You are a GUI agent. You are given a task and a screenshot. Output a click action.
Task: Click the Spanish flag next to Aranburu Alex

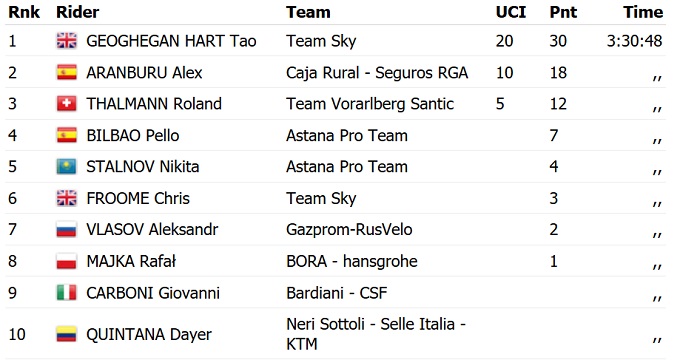[67, 72]
